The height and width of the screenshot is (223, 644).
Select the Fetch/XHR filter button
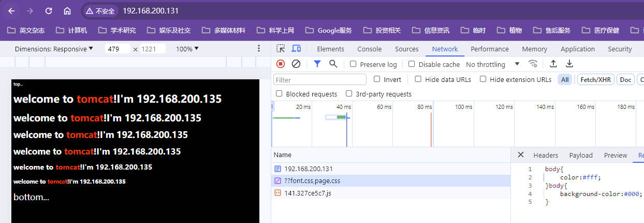595,79
